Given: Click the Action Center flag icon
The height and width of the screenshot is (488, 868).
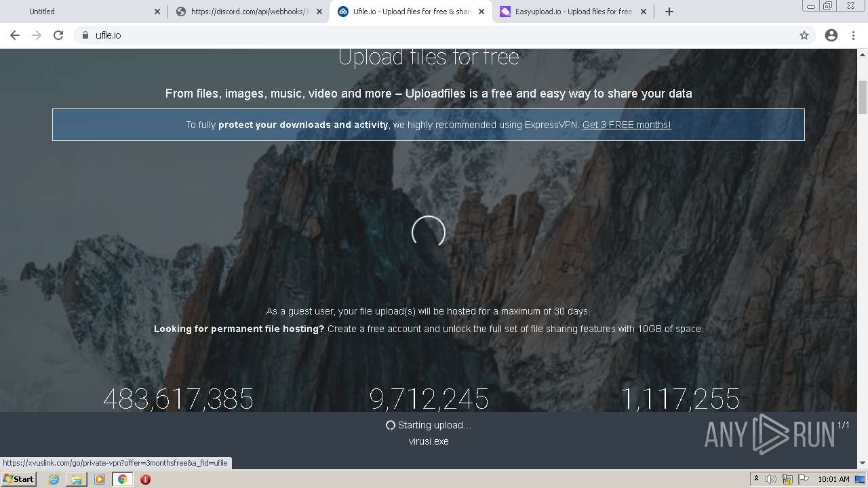Looking at the screenshot, I should click(x=803, y=479).
